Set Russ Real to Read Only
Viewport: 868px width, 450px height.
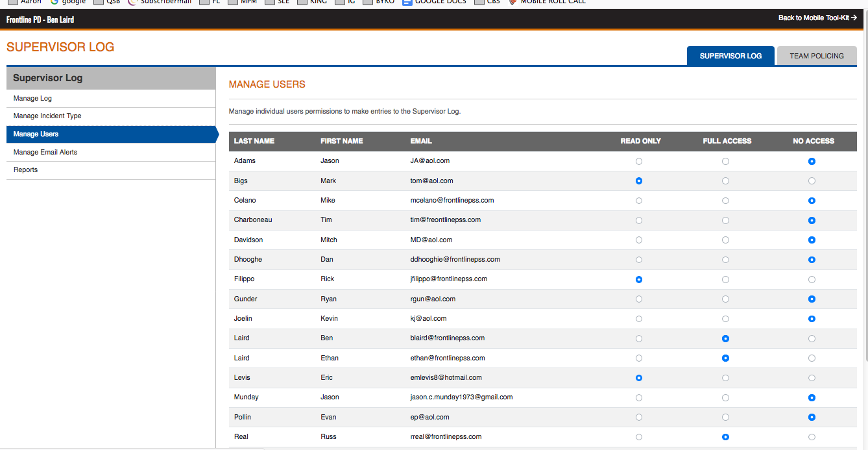tap(639, 437)
